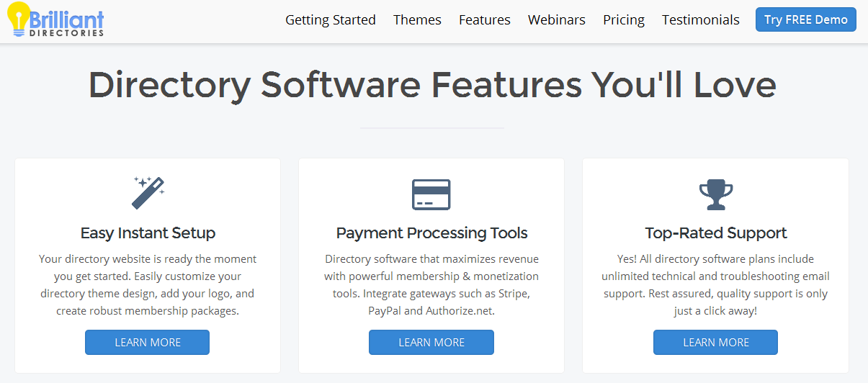Click the credit card payment icon

click(431, 194)
